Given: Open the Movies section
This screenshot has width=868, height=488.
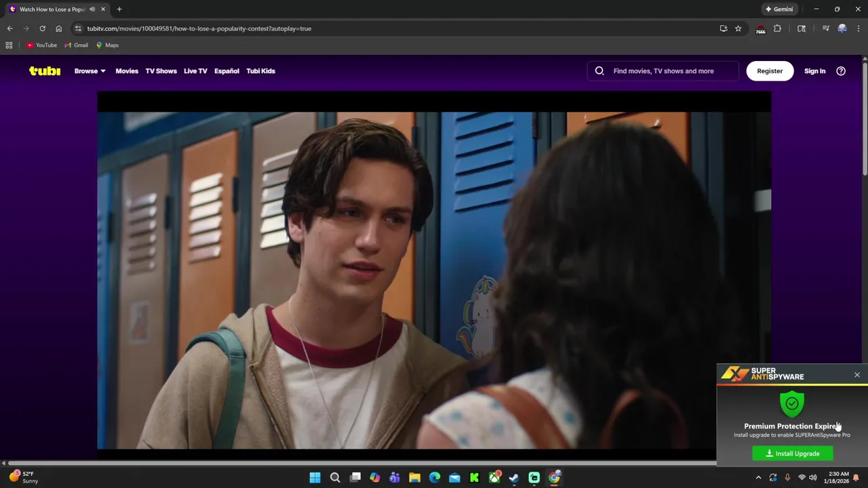Looking at the screenshot, I should coord(127,70).
